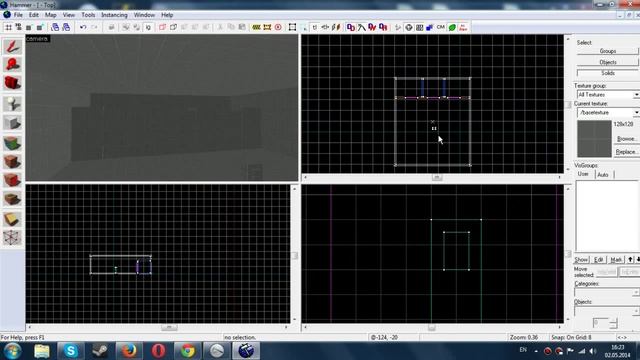The height and width of the screenshot is (360, 640).
Task: Select the Magnify tool
Action: click(x=13, y=64)
